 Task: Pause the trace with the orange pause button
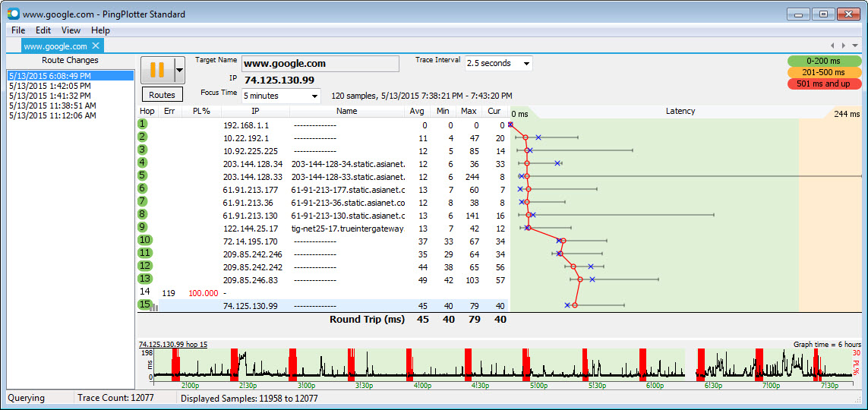click(x=158, y=70)
